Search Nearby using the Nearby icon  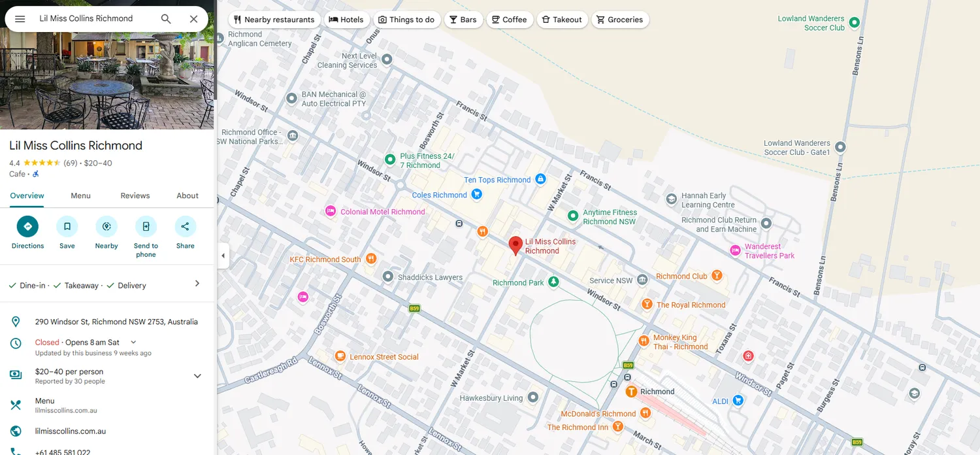(106, 226)
